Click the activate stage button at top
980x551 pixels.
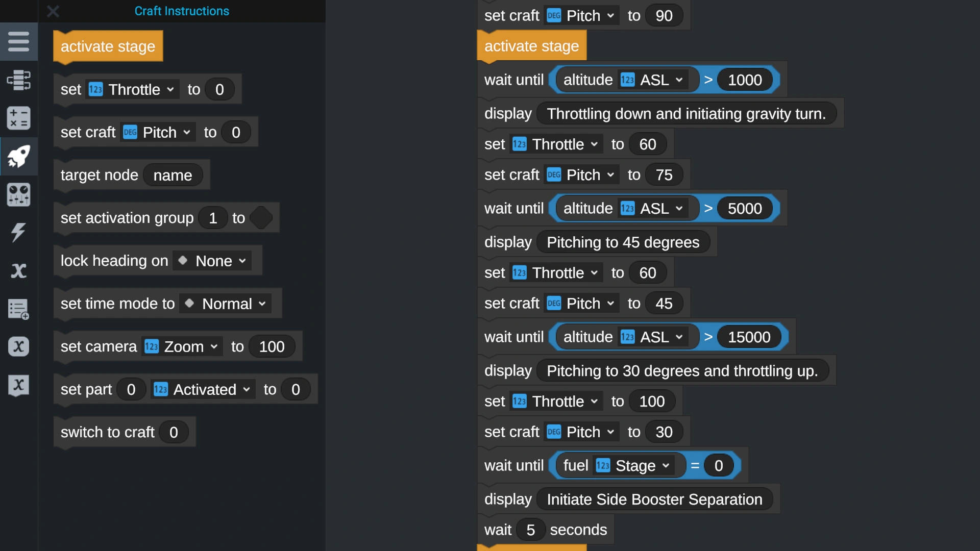click(107, 46)
